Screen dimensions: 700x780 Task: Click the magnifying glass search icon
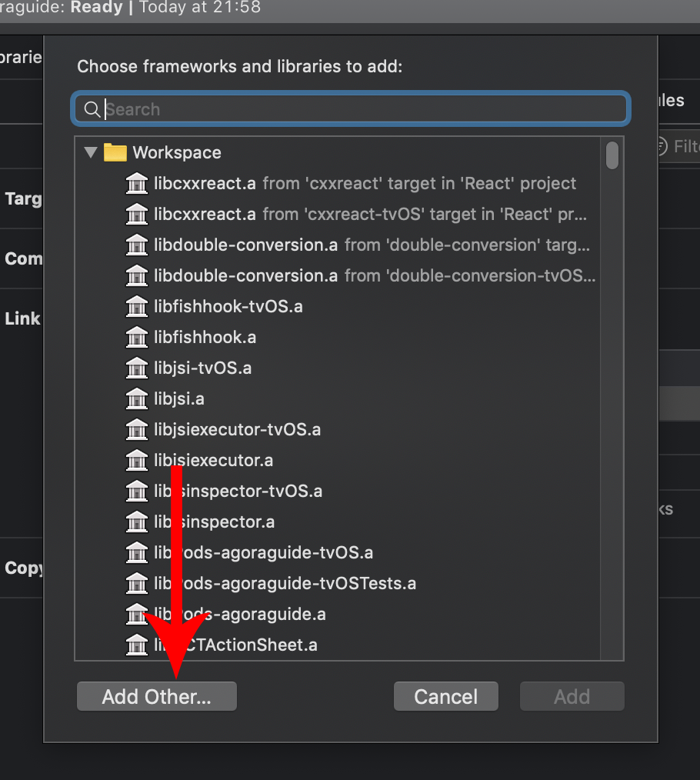click(92, 109)
